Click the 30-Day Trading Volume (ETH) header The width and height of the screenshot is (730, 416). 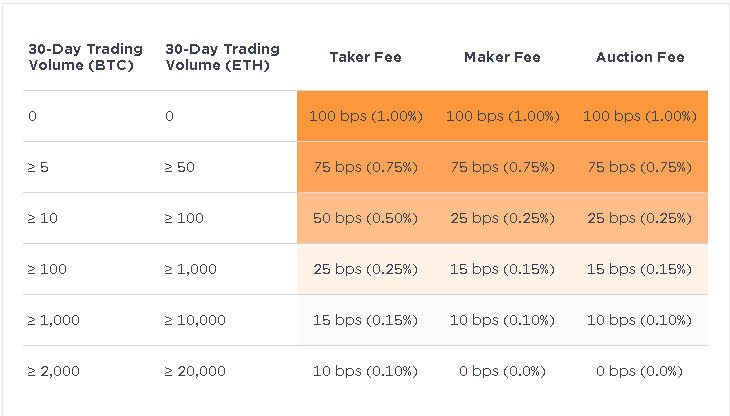tap(223, 57)
